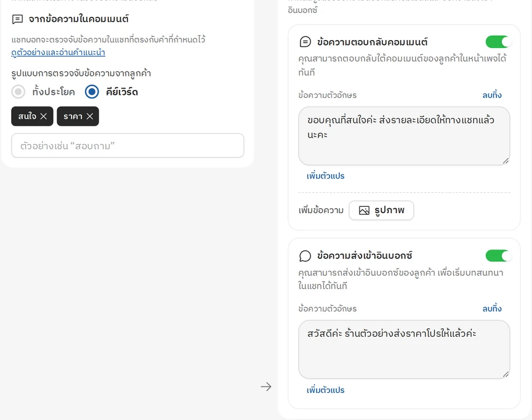Click ลบทิ้ง for the inbox message

pos(492,309)
